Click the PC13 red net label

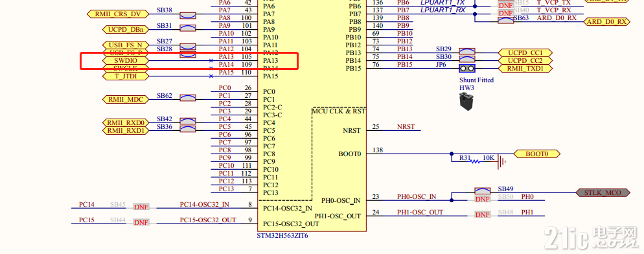pyautogui.click(x=226, y=189)
